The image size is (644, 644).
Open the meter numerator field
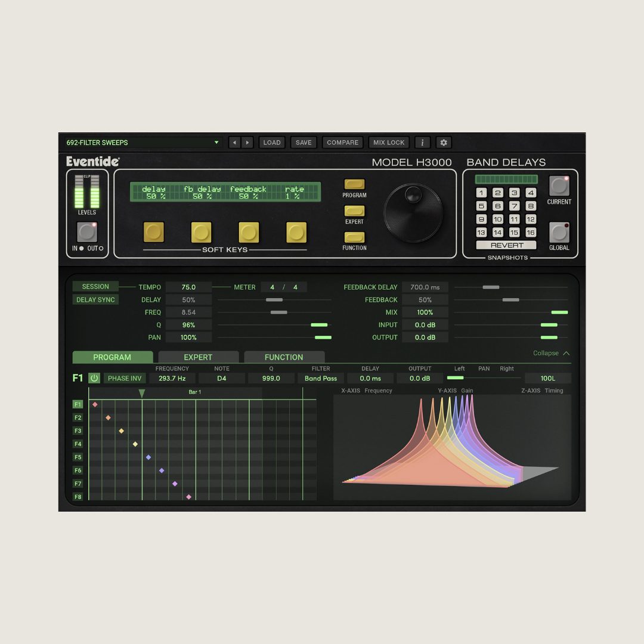point(272,287)
